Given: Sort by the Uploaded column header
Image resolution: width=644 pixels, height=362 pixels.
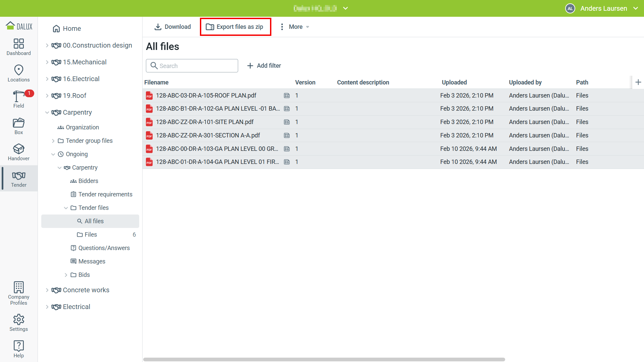Looking at the screenshot, I should (454, 82).
